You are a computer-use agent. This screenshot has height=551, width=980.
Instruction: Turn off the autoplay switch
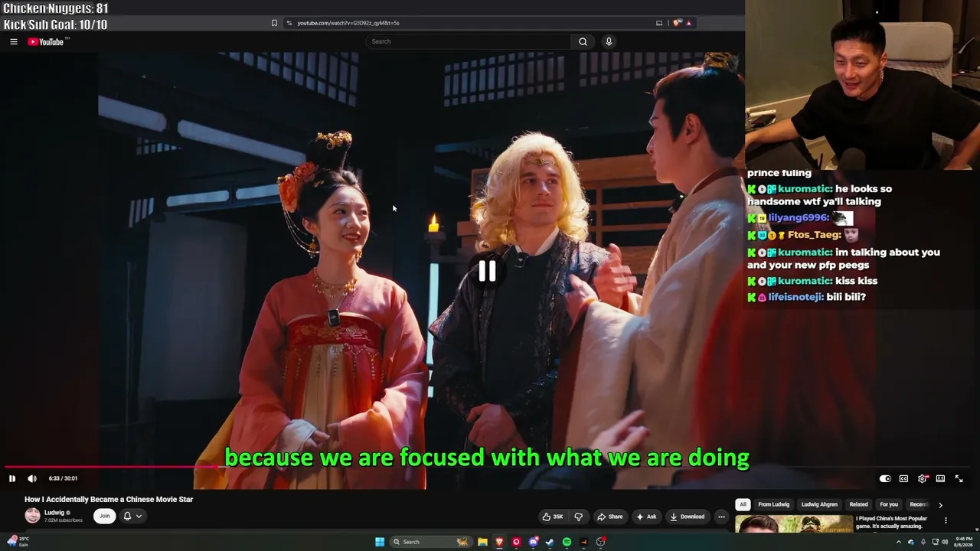coord(885,478)
